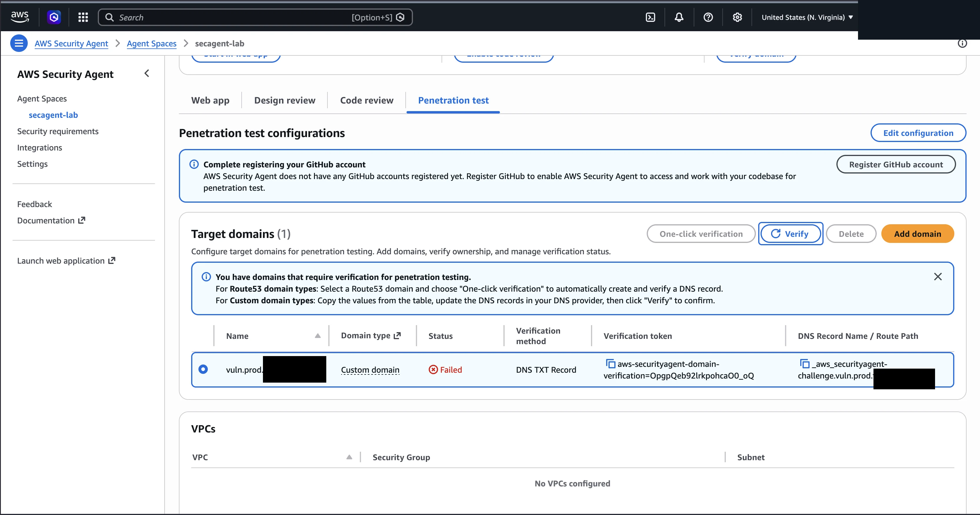Viewport: 980px width, 515px height.
Task: Click the Failed status text
Action: [451, 369]
